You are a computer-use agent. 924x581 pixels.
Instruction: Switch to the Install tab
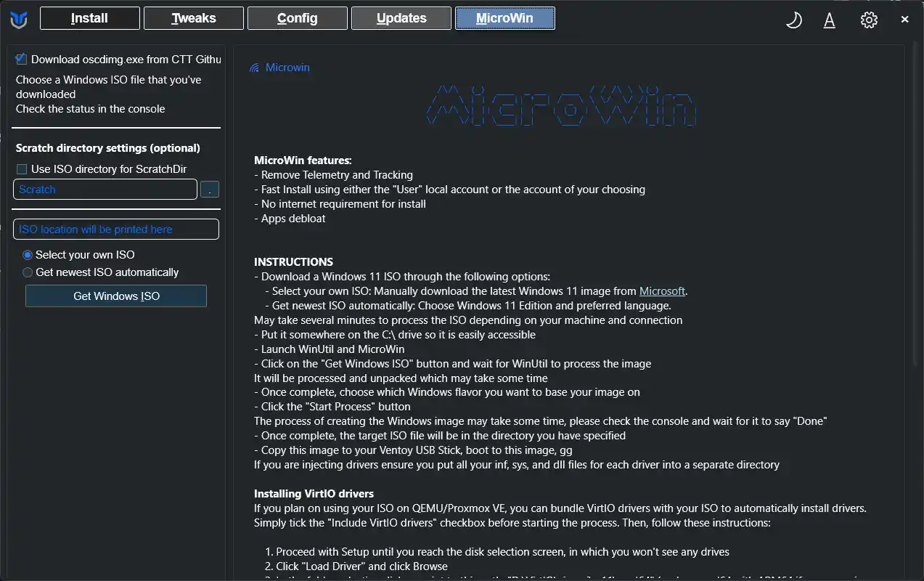[x=90, y=18]
